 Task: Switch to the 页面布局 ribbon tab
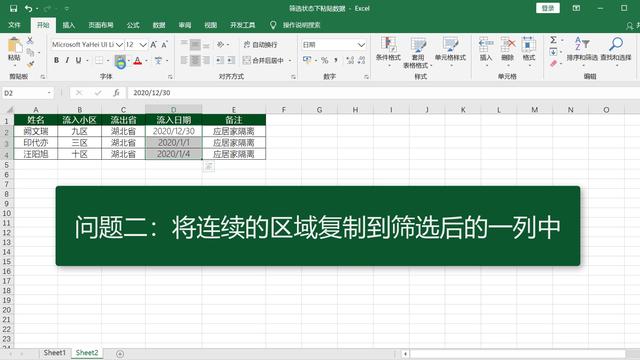pyautogui.click(x=101, y=25)
